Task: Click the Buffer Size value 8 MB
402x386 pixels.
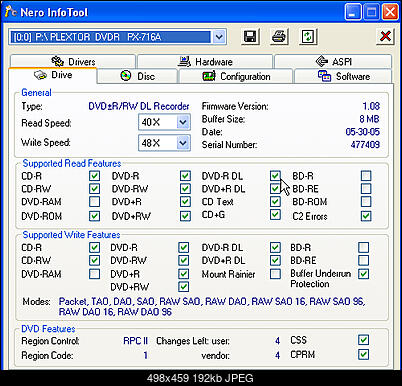Action: tap(369, 119)
